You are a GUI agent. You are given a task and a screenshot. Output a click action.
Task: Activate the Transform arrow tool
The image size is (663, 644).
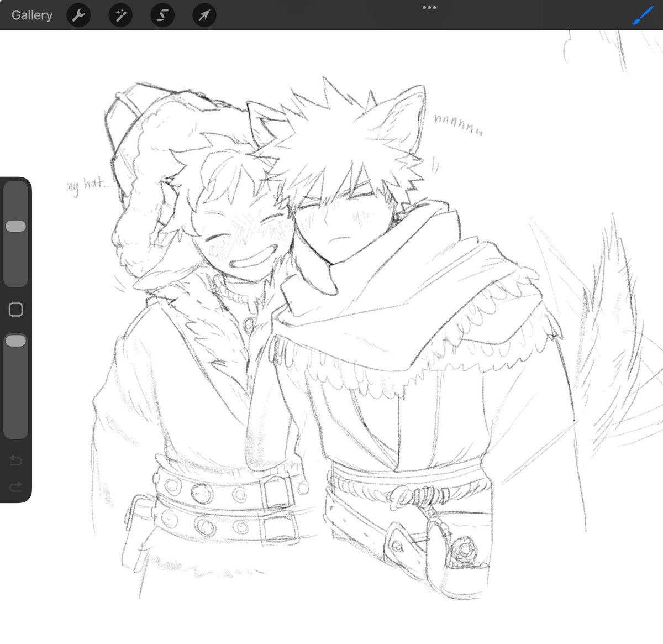(x=204, y=15)
